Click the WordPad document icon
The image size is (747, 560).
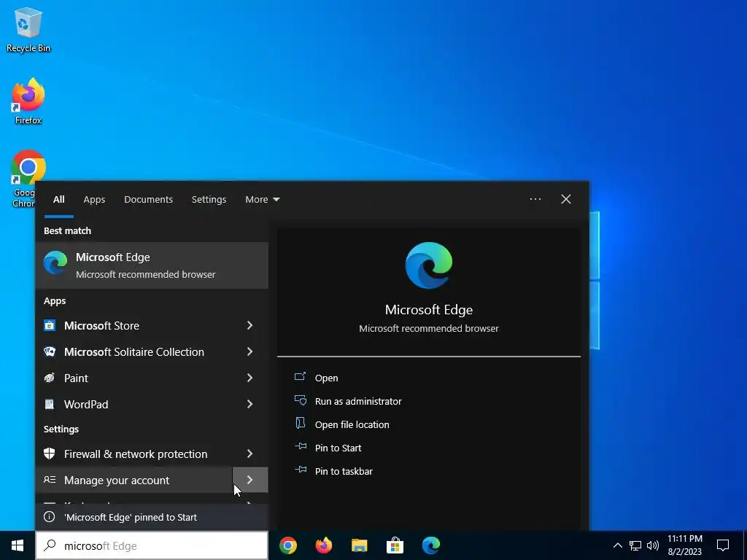pos(50,404)
